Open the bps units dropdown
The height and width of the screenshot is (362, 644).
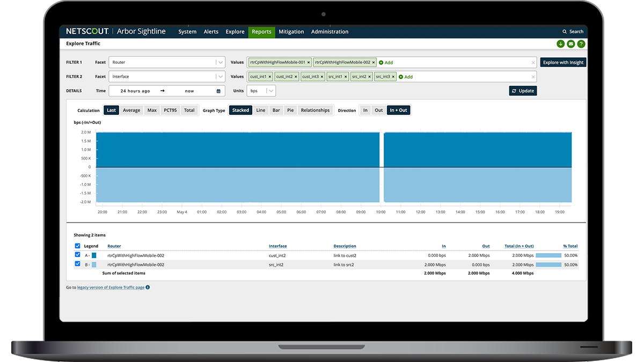coord(270,91)
